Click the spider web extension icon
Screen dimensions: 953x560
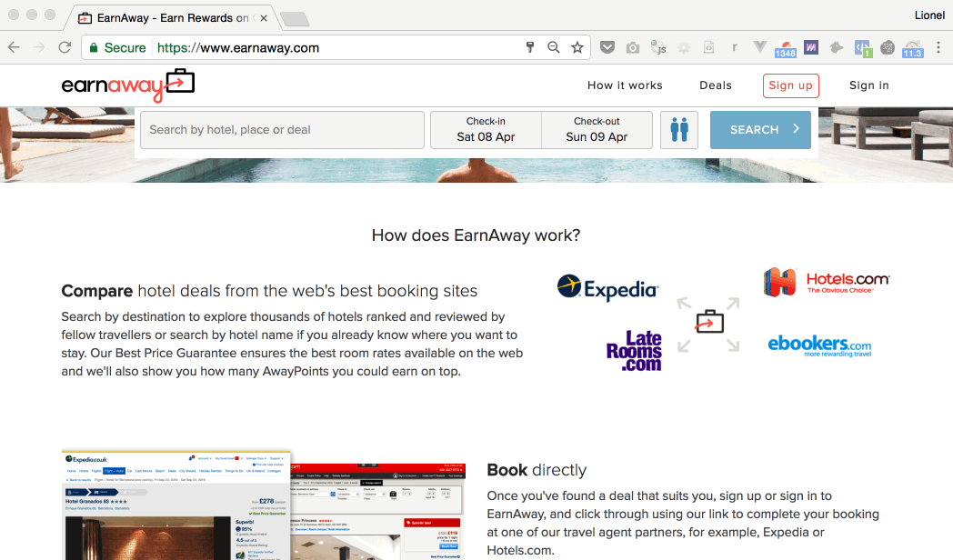tap(888, 47)
